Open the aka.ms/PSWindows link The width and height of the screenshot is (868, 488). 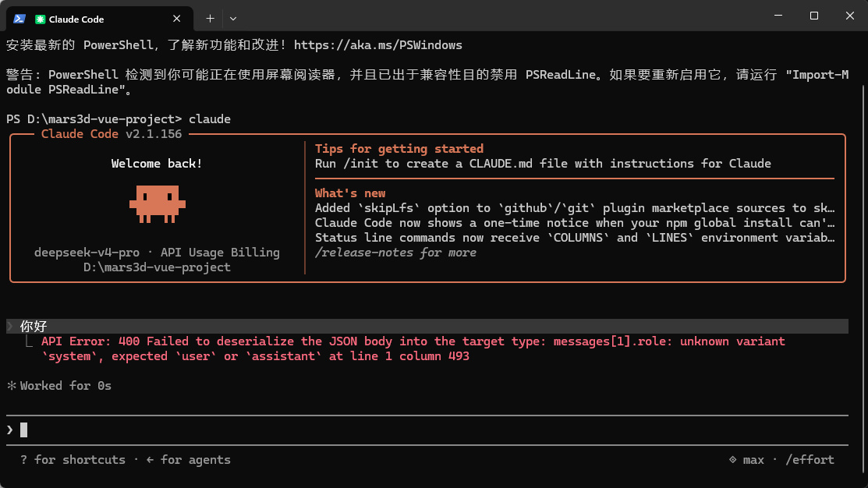click(378, 45)
